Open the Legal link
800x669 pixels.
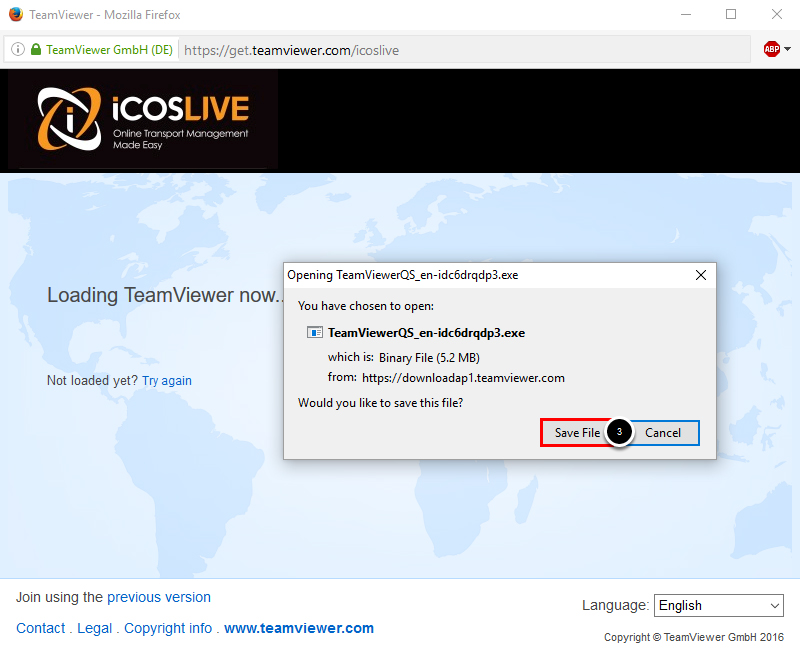click(x=94, y=628)
